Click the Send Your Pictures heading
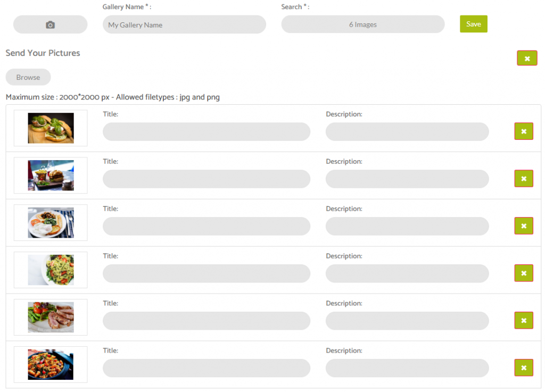545x392 pixels. pos(43,53)
